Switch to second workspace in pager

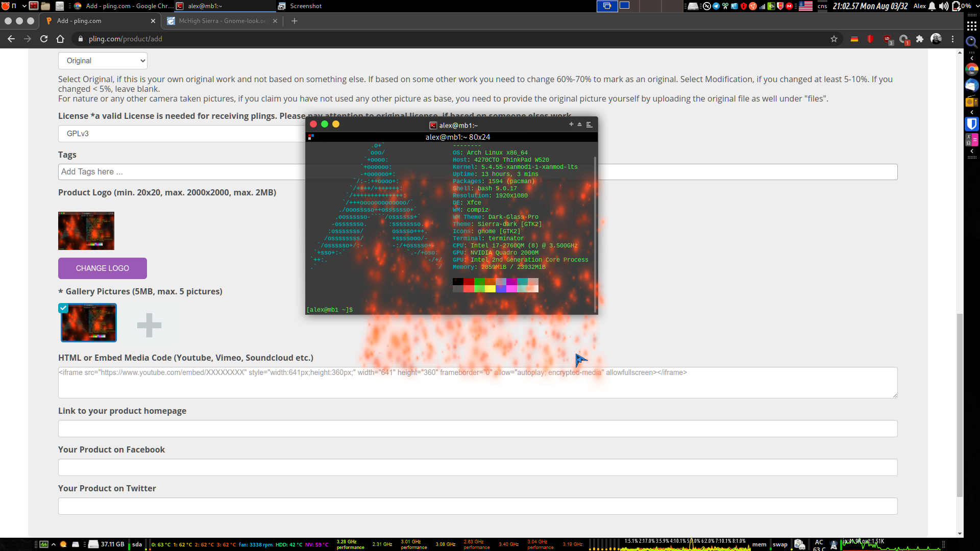point(624,6)
